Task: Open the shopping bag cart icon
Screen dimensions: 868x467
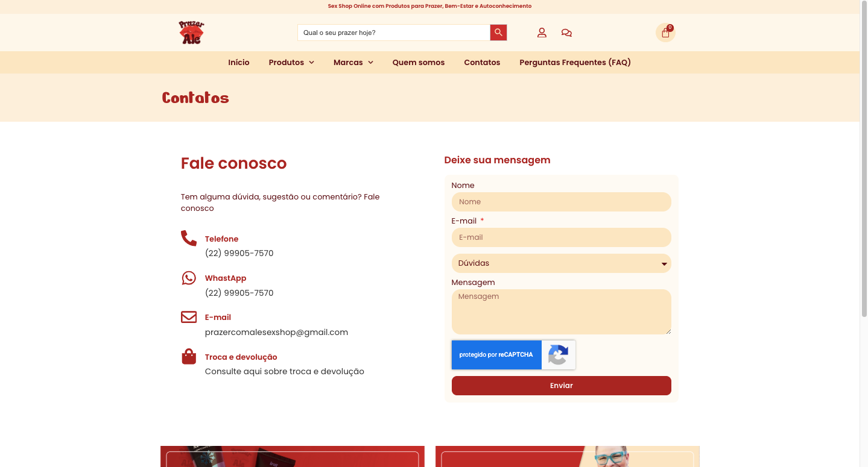Action: tap(665, 33)
